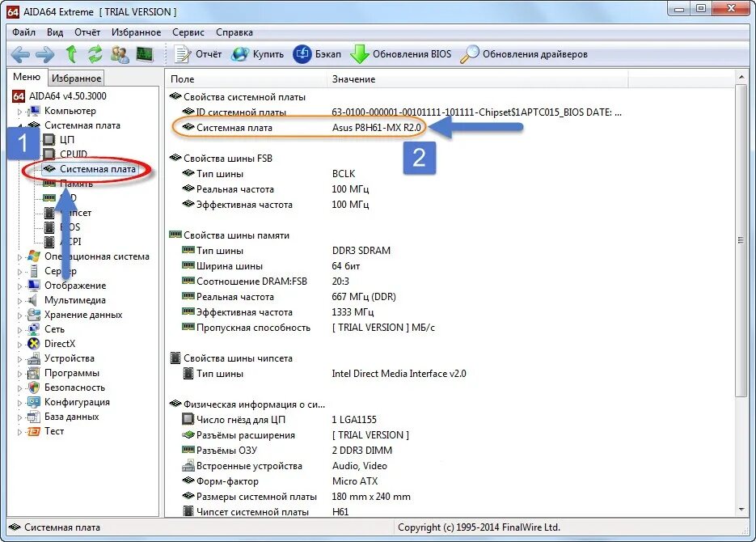Open the Вид menu
The image size is (756, 542).
tap(55, 32)
